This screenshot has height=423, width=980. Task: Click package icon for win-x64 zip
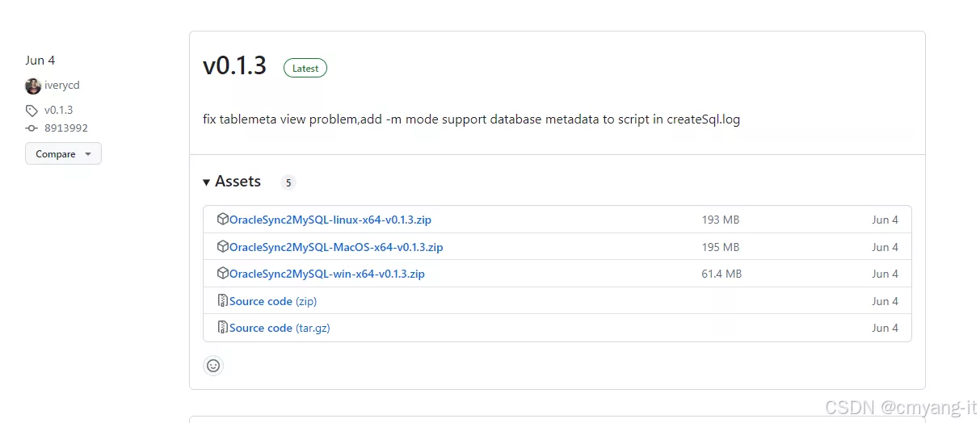[223, 274]
